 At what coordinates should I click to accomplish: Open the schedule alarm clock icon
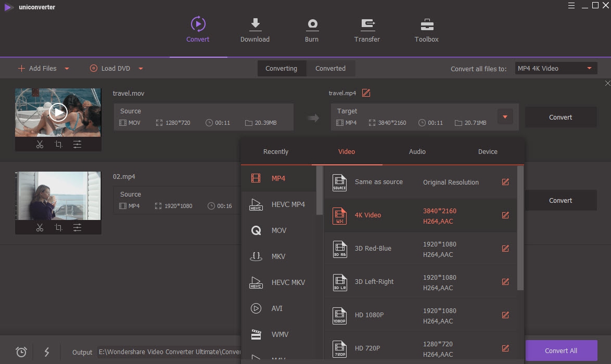click(21, 352)
